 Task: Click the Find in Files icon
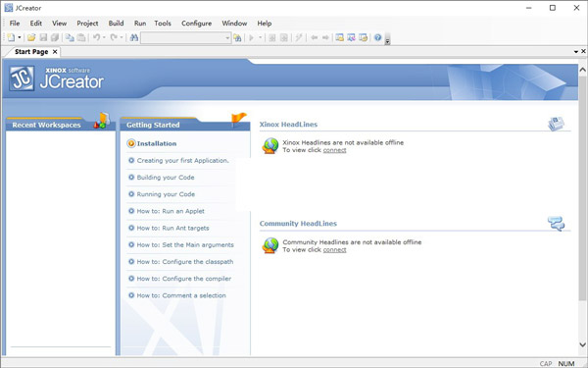pos(237,37)
